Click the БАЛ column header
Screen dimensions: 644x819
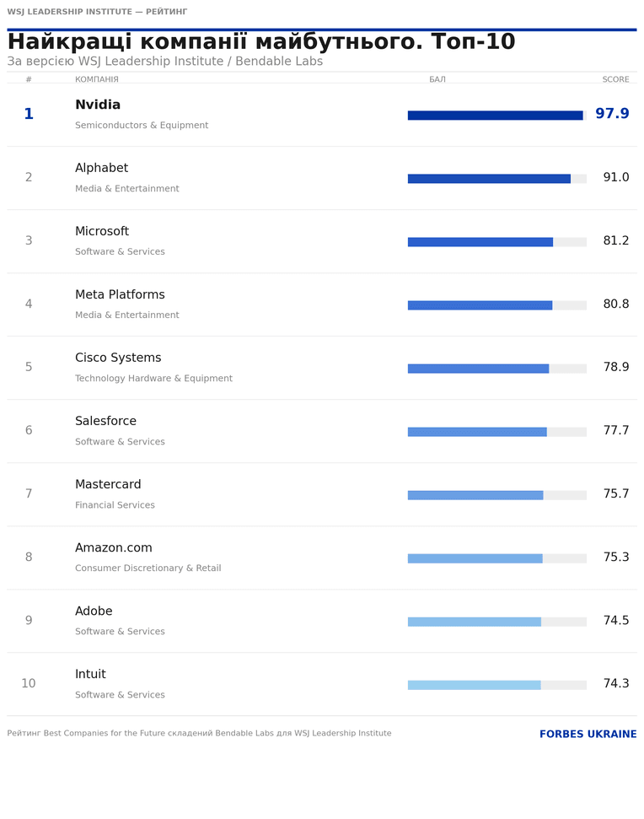point(437,79)
